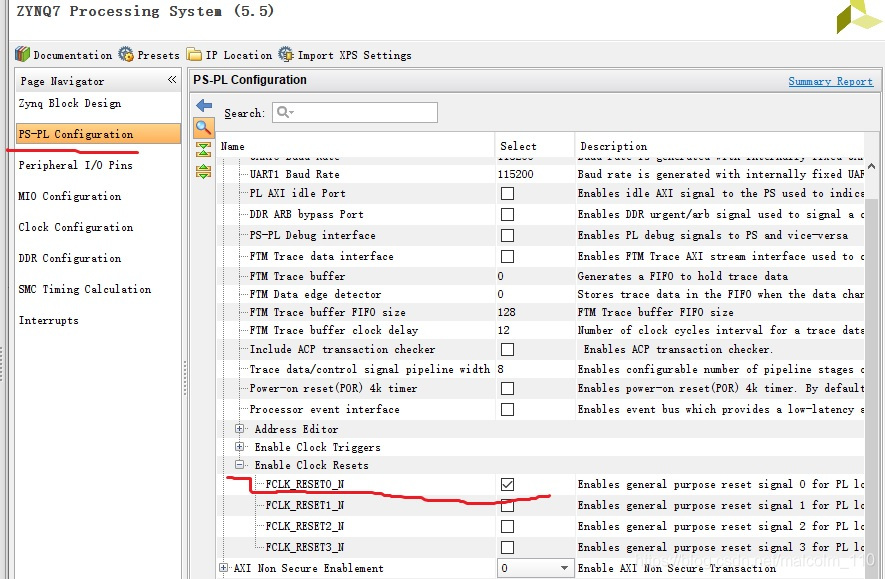Open SMC Timing Calculation page

coord(85,290)
